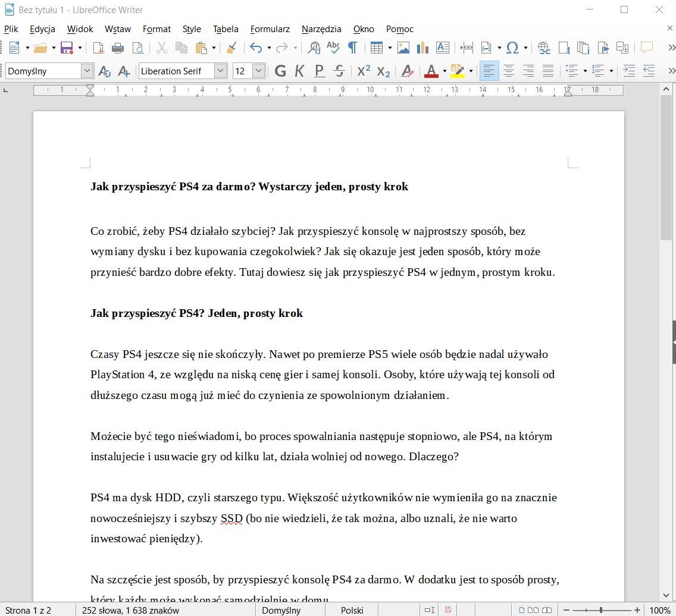The width and height of the screenshot is (676, 616).
Task: Toggle formatting marks (pilcrow) display
Action: pyautogui.click(x=353, y=48)
